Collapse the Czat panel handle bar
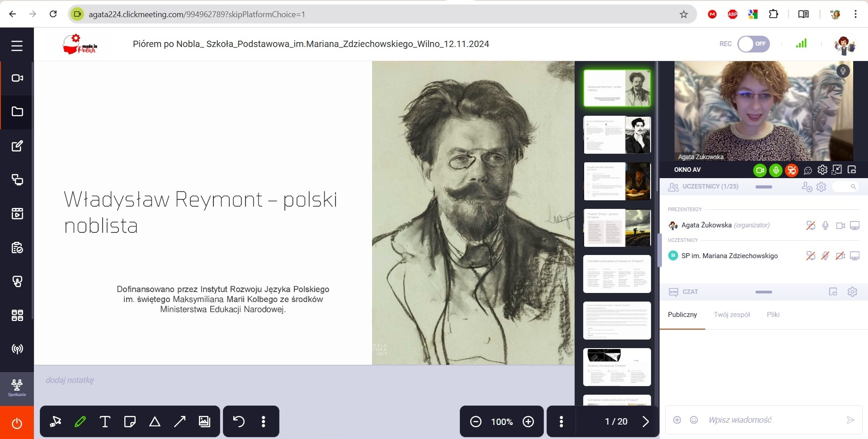This screenshot has height=439, width=868. pyautogui.click(x=764, y=292)
